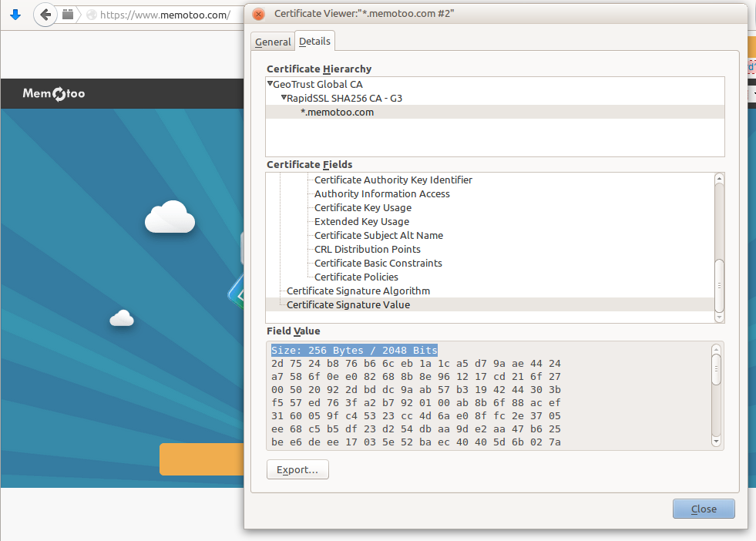The height and width of the screenshot is (541, 756).
Task: Go back with the browser back arrow
Action: tap(45, 15)
